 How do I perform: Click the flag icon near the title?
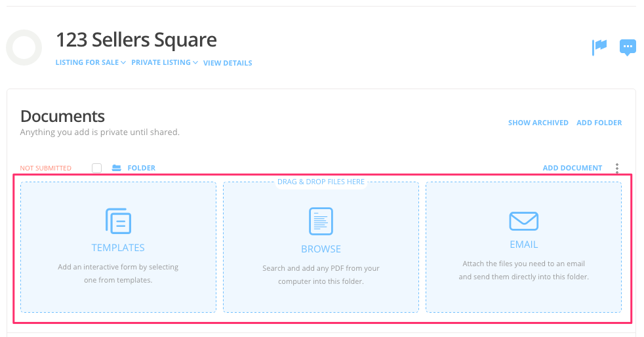[x=599, y=47]
